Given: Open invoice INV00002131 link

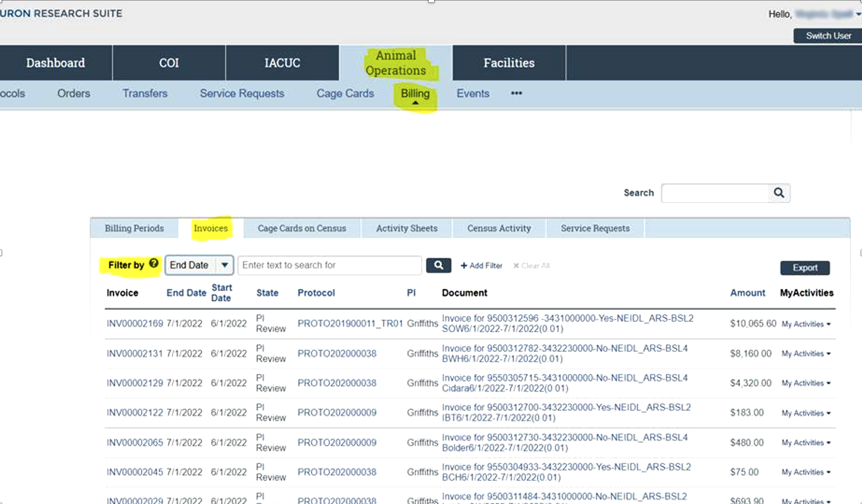Looking at the screenshot, I should click(134, 353).
